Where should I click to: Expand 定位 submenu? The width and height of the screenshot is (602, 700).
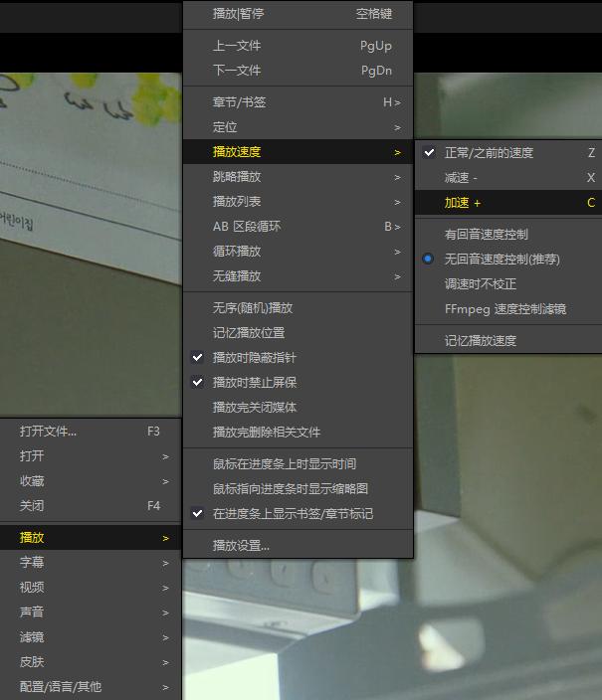pos(298,127)
